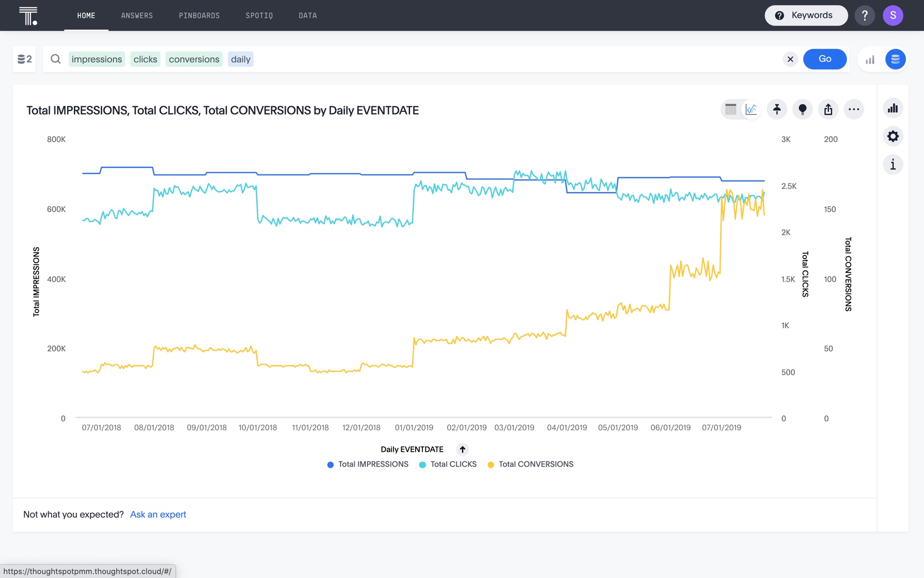Viewport: 924px width, 578px height.
Task: Click the Total IMPRESSIONS axis label
Action: click(36, 282)
